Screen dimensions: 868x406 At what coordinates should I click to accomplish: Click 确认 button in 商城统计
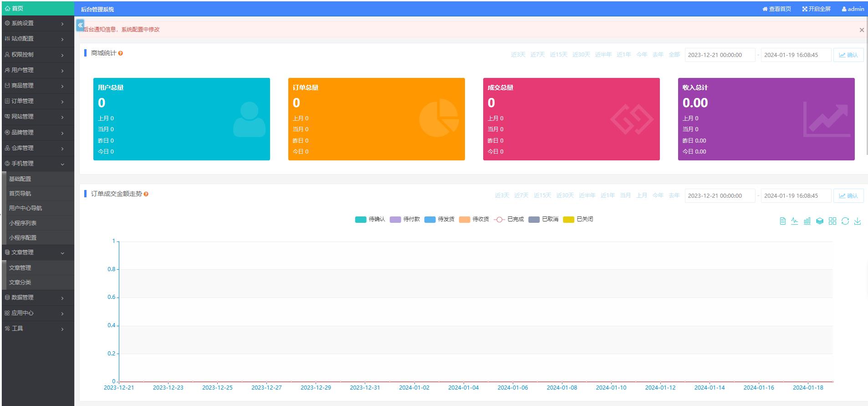tap(848, 55)
